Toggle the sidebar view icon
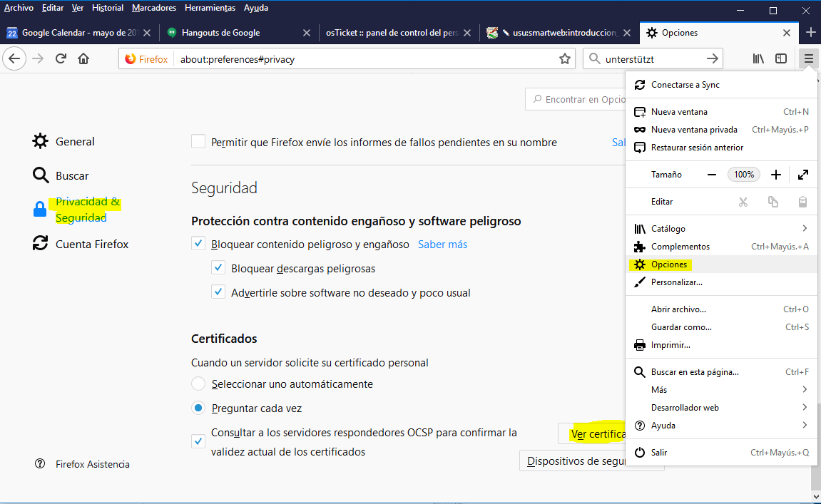Image resolution: width=821 pixels, height=504 pixels. [x=781, y=59]
